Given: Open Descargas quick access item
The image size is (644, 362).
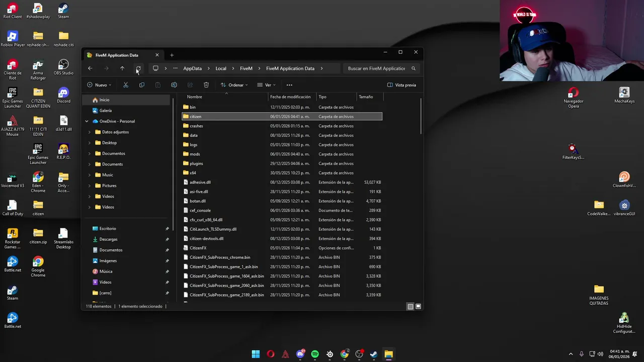Looking at the screenshot, I should (127, 239).
